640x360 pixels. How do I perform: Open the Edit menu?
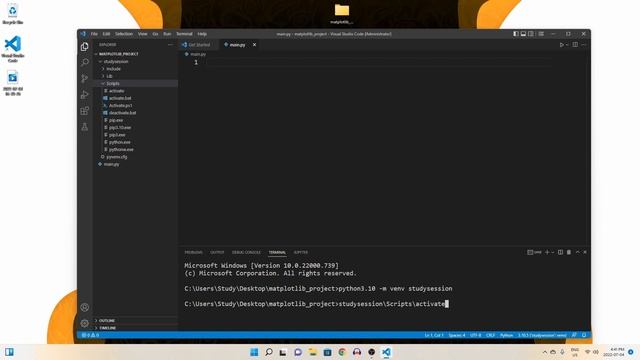coord(107,34)
